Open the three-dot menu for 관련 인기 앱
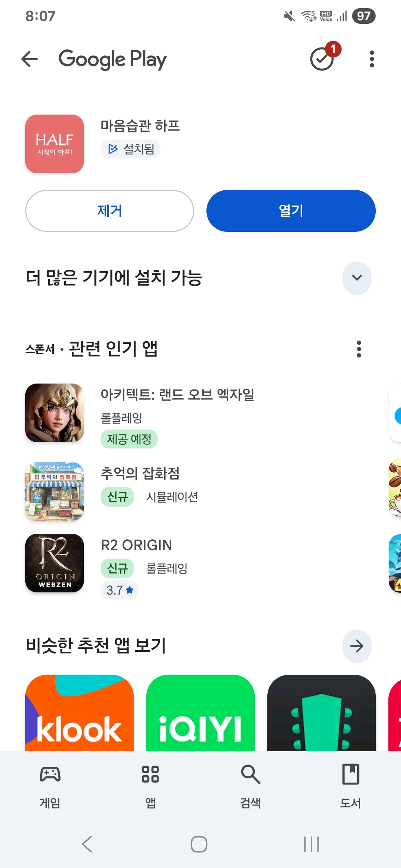This screenshot has height=868, width=401. point(359,349)
